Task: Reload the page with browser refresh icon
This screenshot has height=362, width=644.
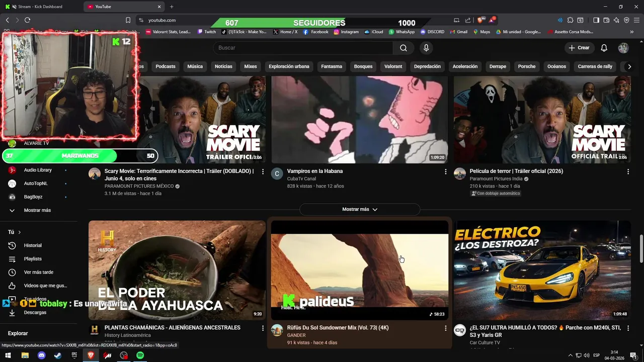Action: [x=27, y=20]
